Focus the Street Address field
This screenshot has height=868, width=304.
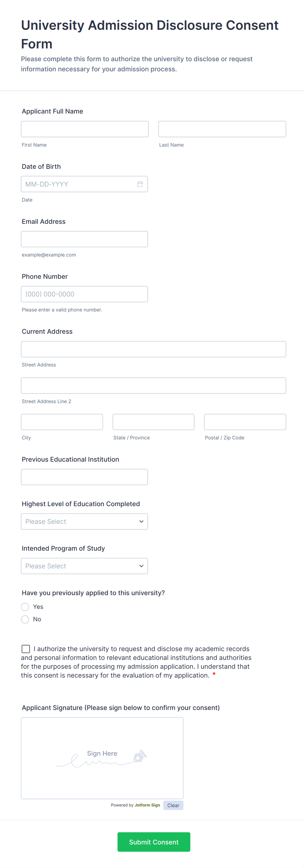[153, 349]
